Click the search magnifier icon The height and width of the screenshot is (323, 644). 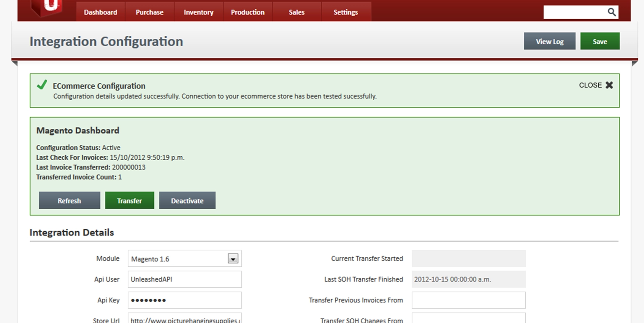[612, 12]
